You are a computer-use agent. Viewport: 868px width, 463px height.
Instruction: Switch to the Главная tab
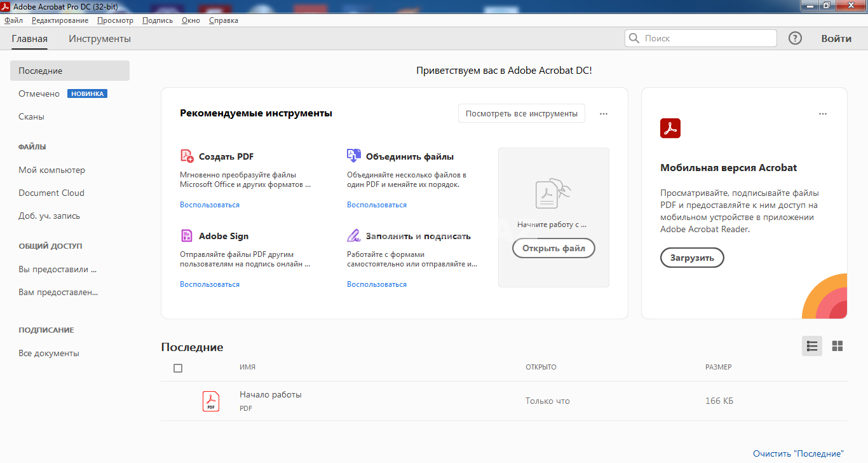[x=29, y=38]
